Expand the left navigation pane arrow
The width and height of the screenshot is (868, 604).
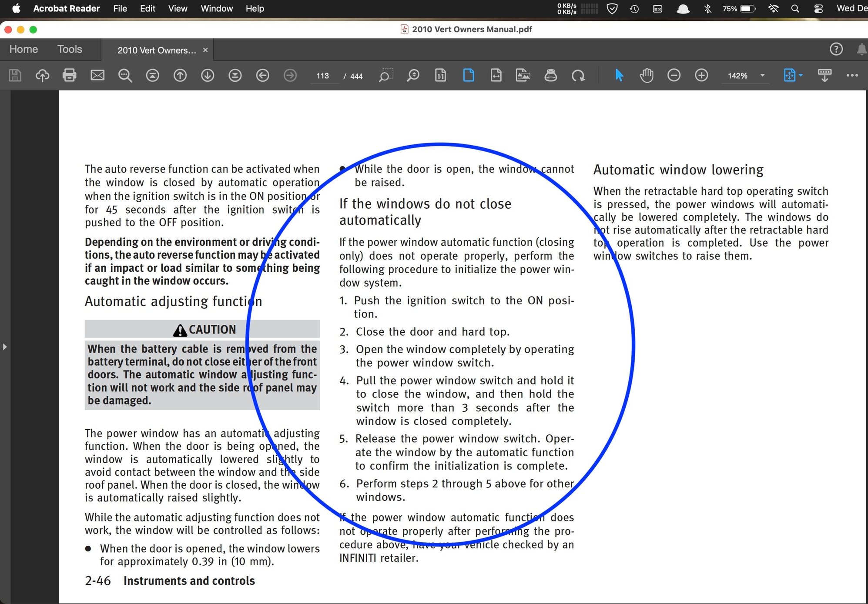(x=5, y=347)
